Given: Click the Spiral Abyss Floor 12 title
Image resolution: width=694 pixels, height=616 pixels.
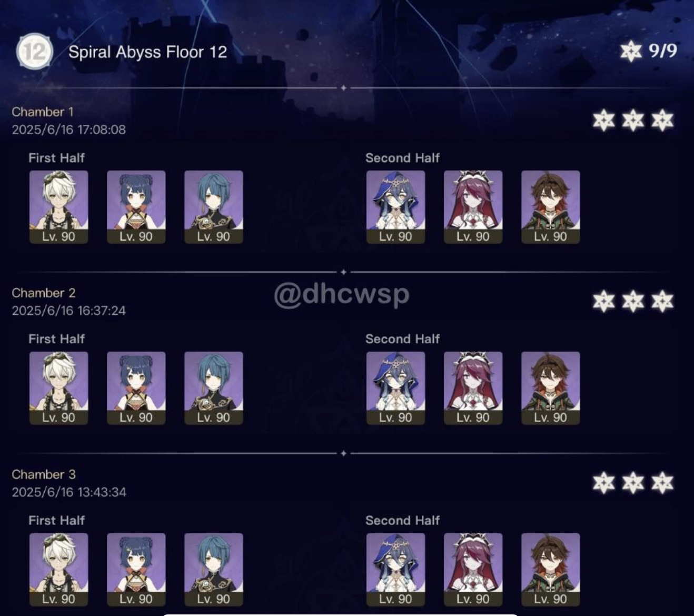Looking at the screenshot, I should (x=147, y=52).
